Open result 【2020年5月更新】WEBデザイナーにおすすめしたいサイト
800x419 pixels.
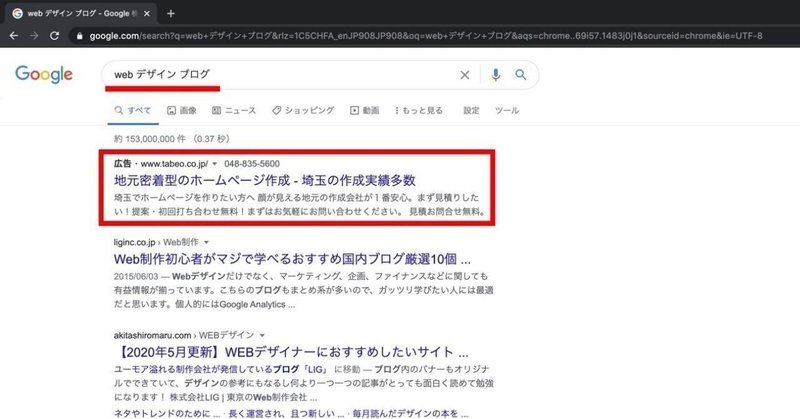tap(293, 352)
